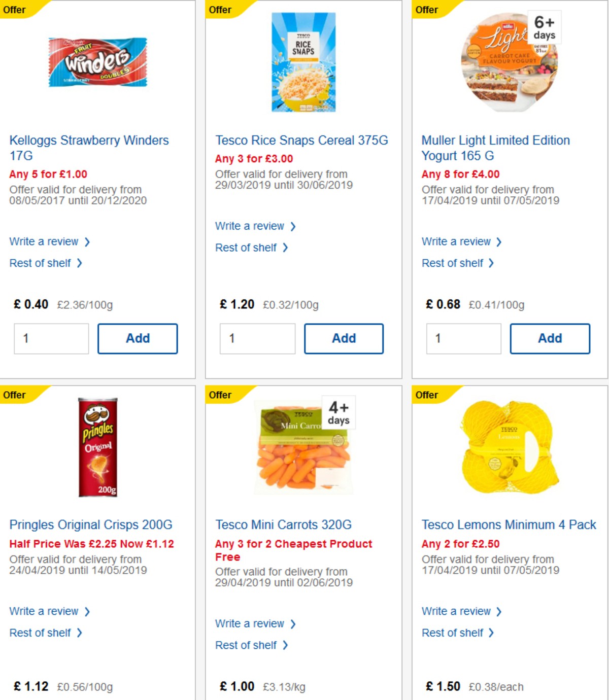Viewport: 609px width, 700px height.
Task: Open Tesco Lemons Minimum 4 Pack product page
Action: [508, 524]
